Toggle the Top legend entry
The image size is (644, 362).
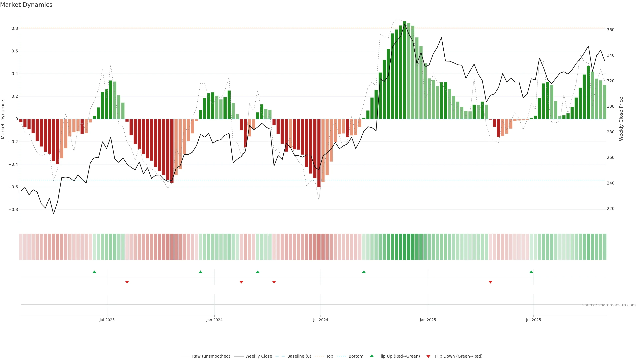(x=330, y=356)
